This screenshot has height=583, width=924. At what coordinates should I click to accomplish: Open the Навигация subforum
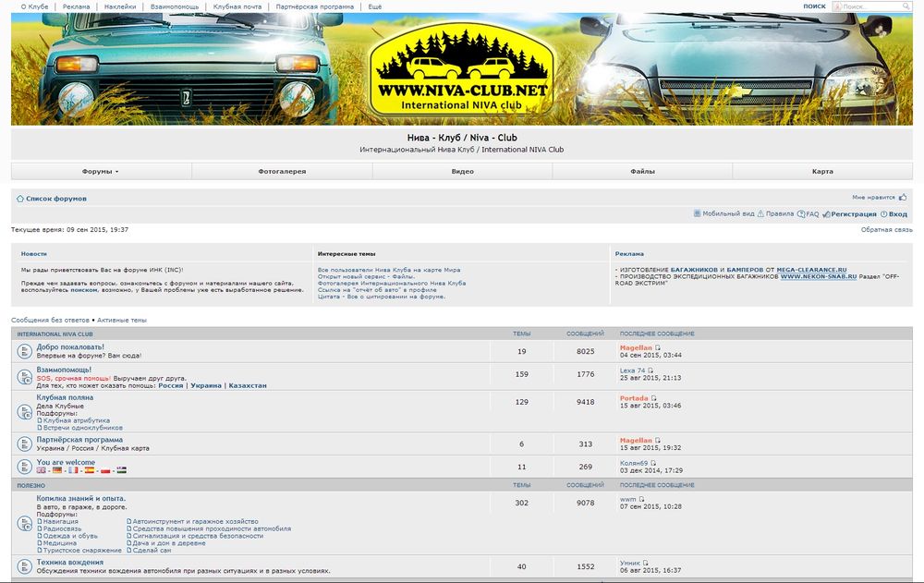[x=61, y=522]
